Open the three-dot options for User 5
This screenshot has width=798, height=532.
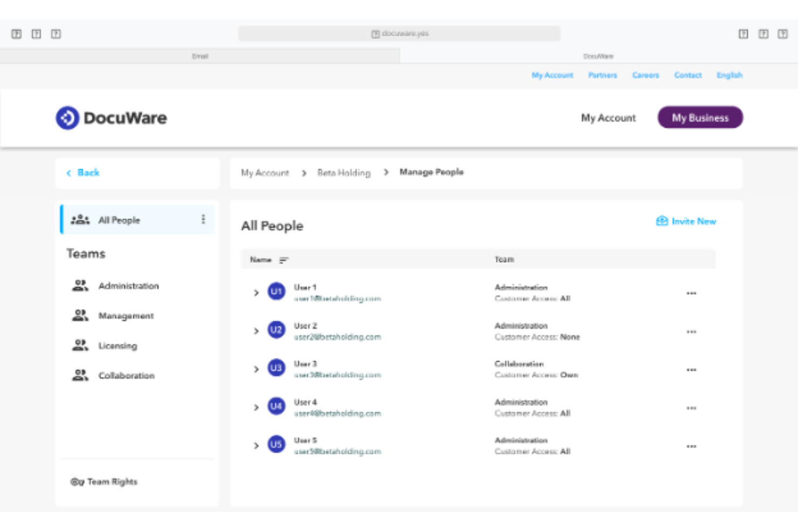691,446
